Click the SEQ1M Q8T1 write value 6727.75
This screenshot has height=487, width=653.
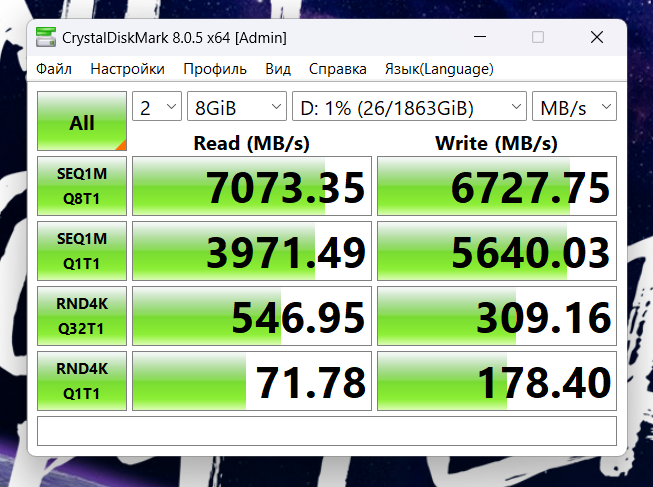497,186
